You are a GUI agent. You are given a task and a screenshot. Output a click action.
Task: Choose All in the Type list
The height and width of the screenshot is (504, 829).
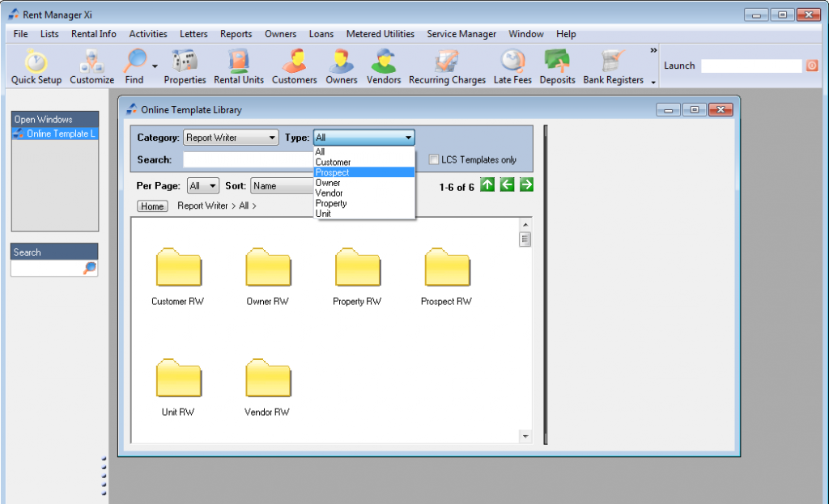pyautogui.click(x=363, y=151)
